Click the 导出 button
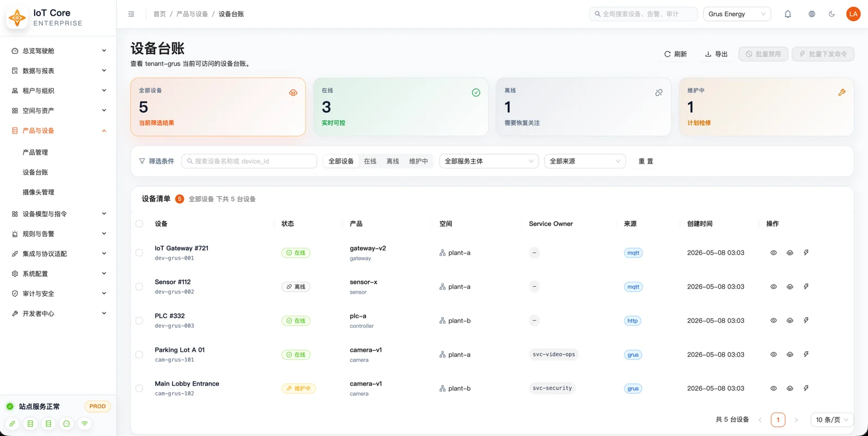 716,54
